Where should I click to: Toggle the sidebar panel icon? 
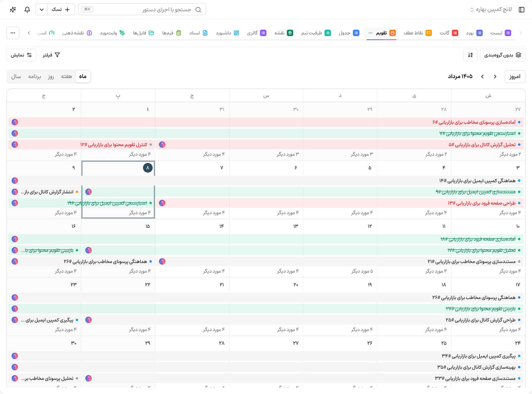click(521, 9)
